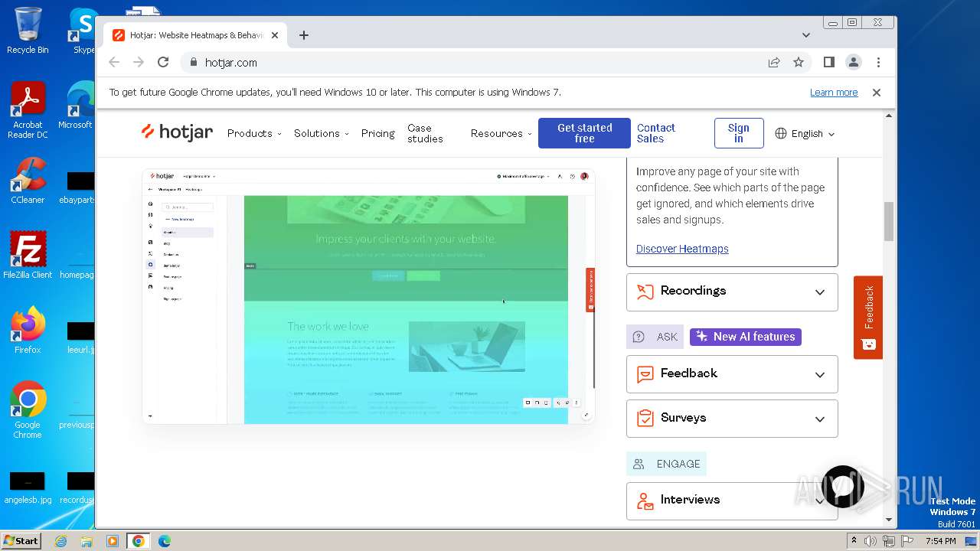Open Internet Explorer from taskbar

point(60,541)
